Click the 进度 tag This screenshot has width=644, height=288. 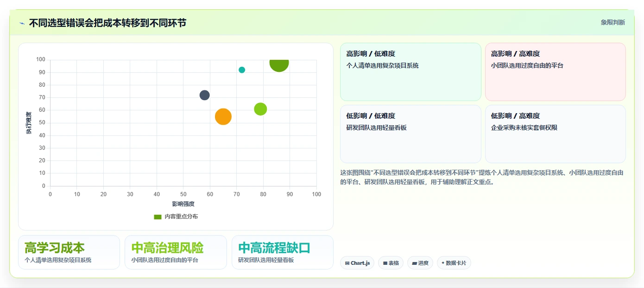420,263
